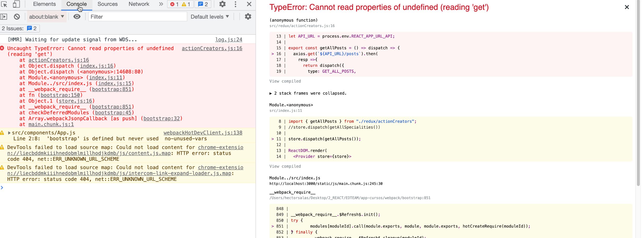Screen dimensions: 644x238
Task: Expand the 2 collapsed stack frames
Action: click(308, 93)
